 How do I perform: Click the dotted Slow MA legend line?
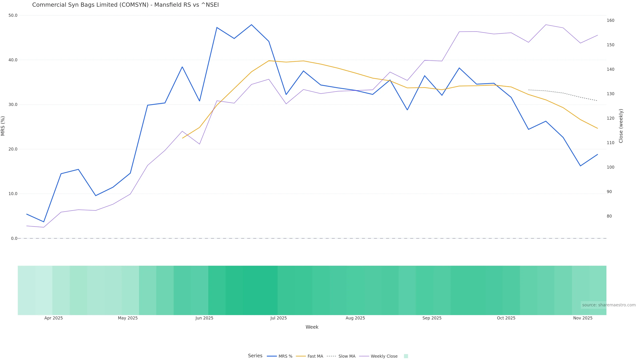tap(332, 356)
